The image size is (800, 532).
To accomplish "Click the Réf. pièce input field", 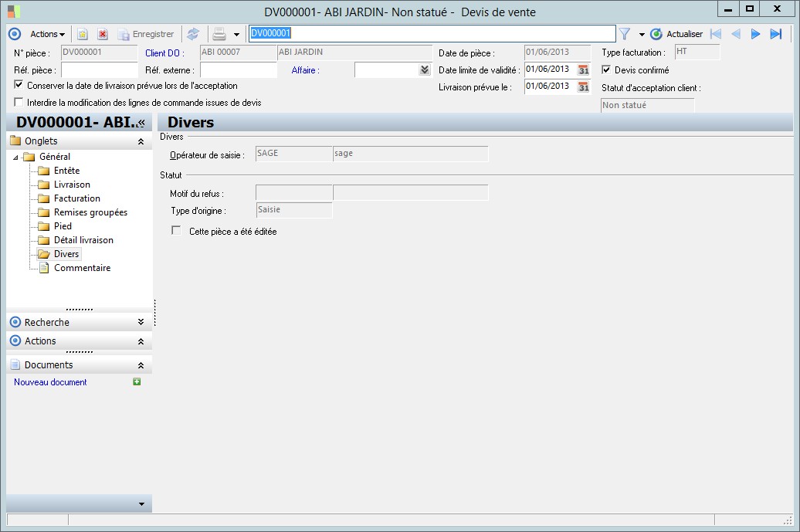I will click(x=98, y=70).
